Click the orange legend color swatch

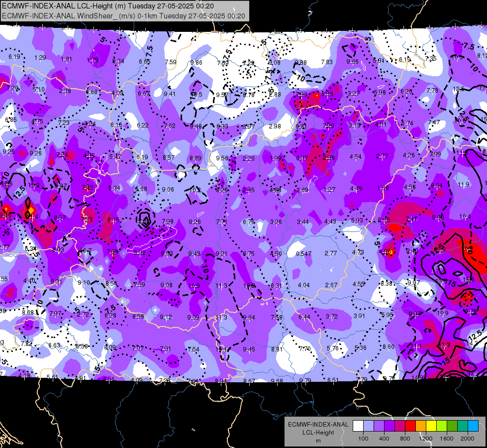click(x=421, y=426)
